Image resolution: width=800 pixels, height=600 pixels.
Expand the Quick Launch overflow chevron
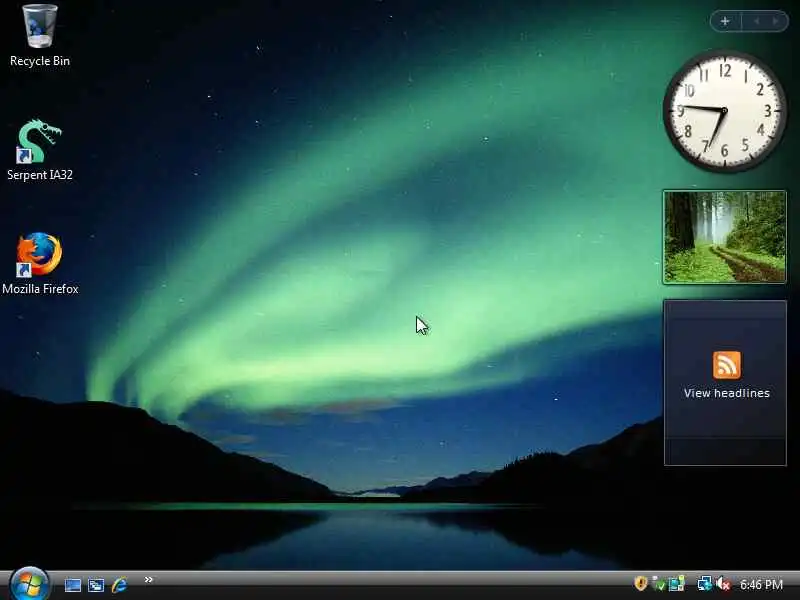(148, 580)
